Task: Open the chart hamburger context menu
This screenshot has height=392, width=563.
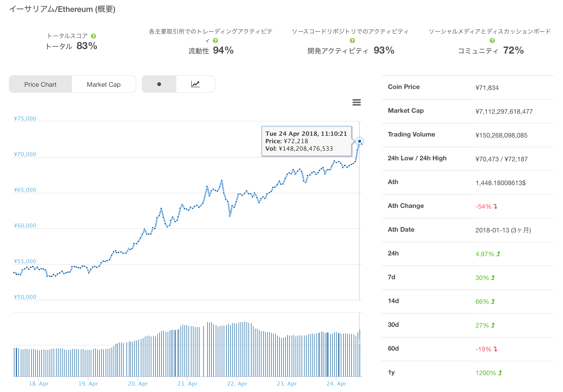Action: pos(357,102)
